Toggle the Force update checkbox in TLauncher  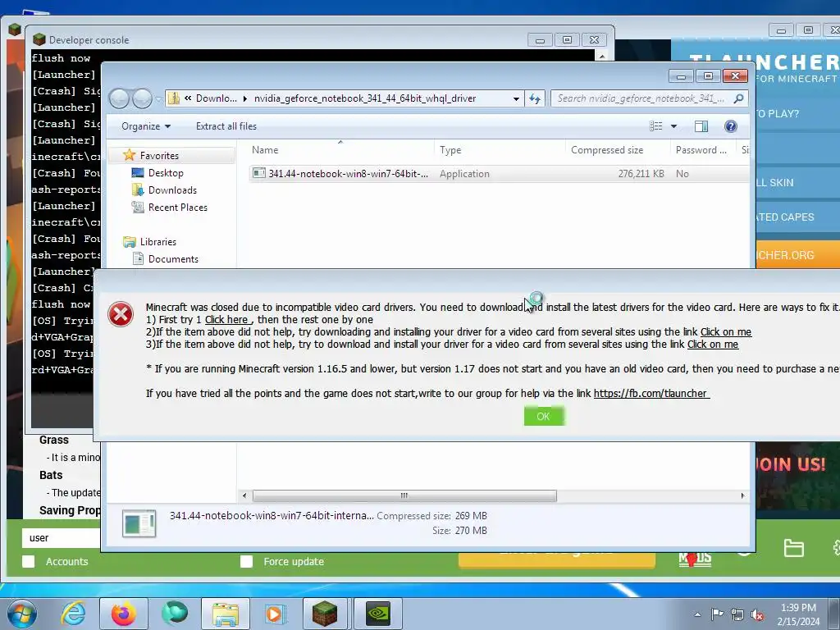click(246, 561)
